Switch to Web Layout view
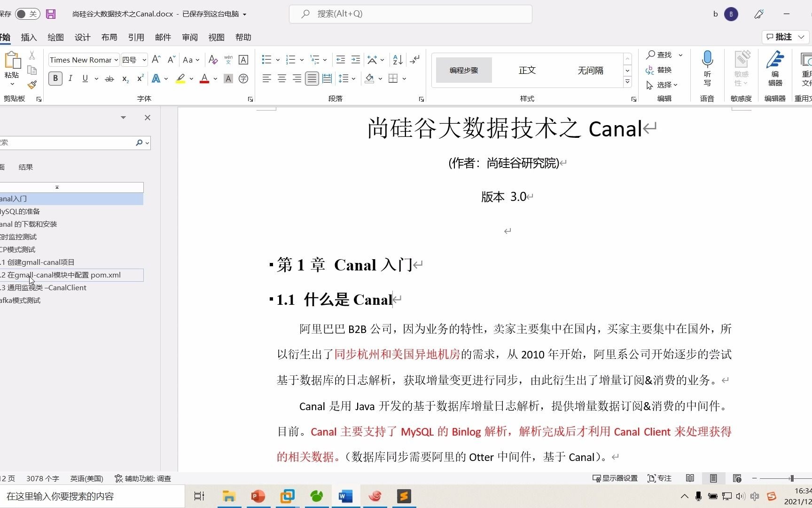Image resolution: width=812 pixels, height=508 pixels. tap(737, 478)
